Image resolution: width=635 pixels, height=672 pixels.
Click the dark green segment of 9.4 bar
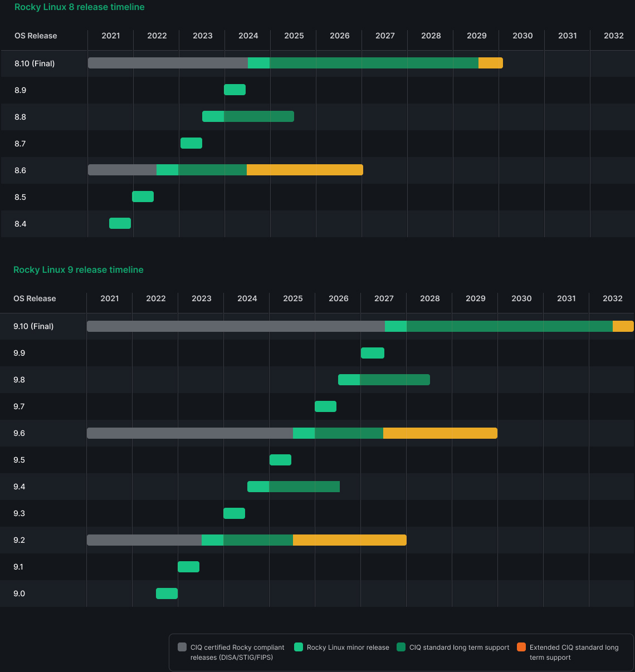coord(304,487)
